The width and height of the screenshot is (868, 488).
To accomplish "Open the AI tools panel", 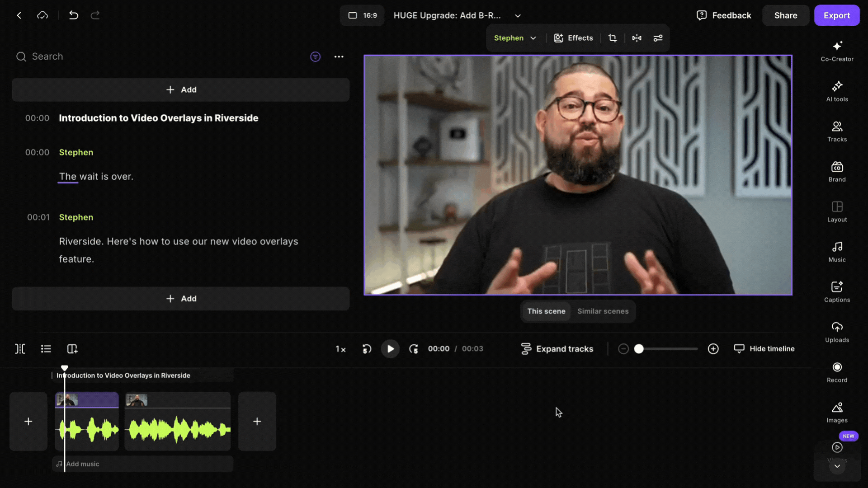I will tap(837, 91).
